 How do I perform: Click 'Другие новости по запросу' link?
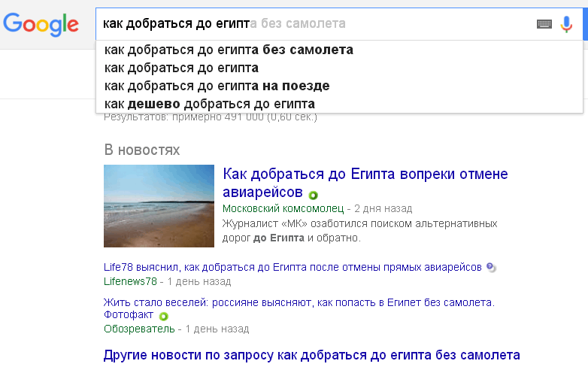pos(311,354)
